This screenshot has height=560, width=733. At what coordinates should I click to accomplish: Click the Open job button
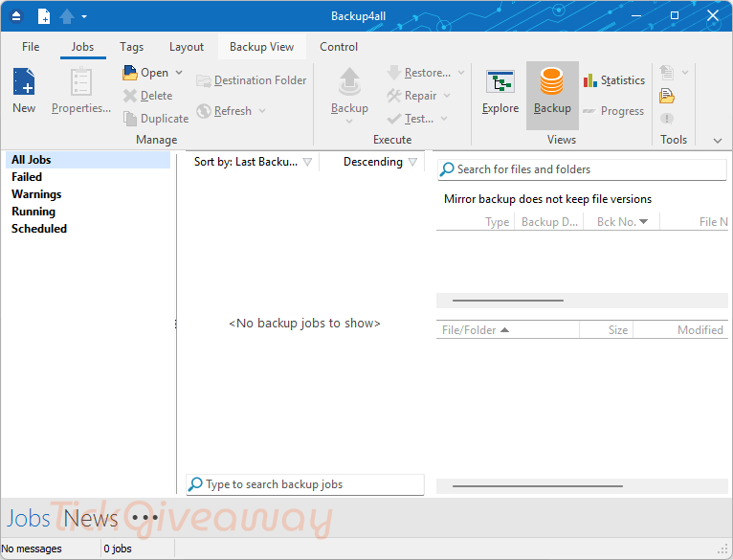coord(145,73)
